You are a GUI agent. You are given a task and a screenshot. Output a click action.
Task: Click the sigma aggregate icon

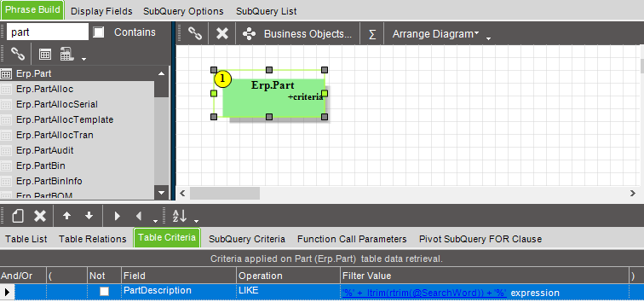(x=372, y=34)
